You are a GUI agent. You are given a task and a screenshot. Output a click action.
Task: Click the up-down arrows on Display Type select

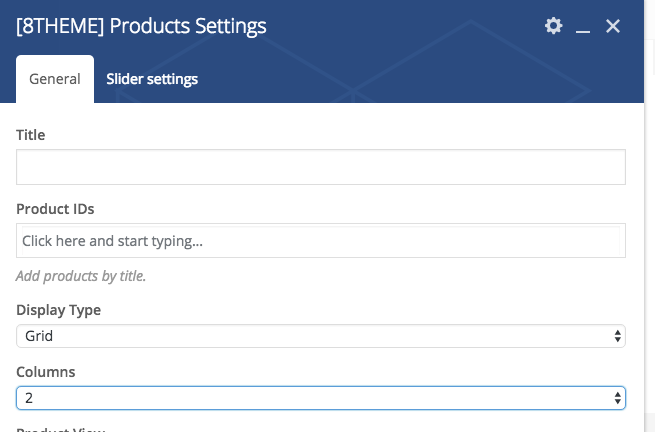(618, 337)
